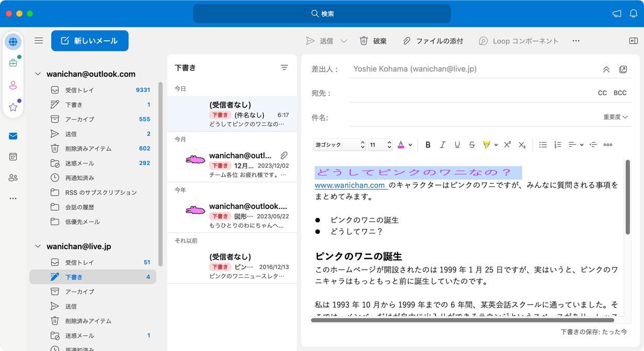Open the 游ゴシック font name dropdown
This screenshot has height=351, width=644.
[x=340, y=145]
